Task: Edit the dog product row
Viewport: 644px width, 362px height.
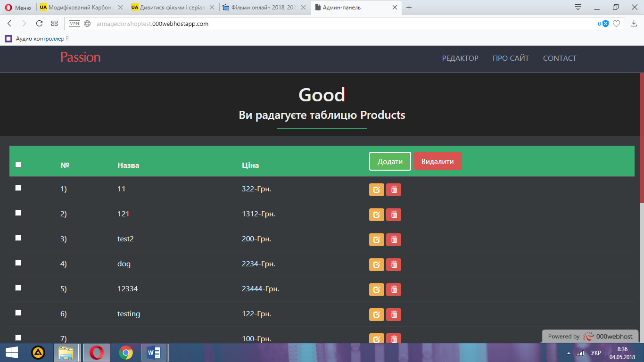Action: (x=376, y=264)
